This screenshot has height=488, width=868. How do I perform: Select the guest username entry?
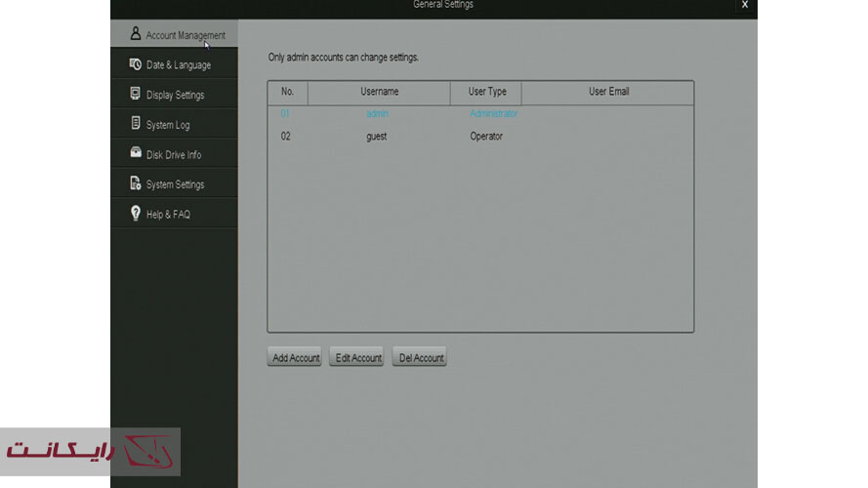point(376,137)
